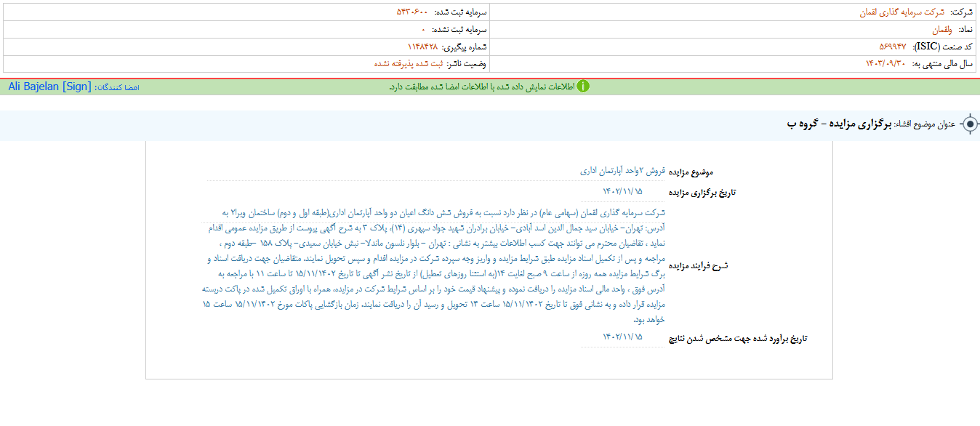Click the شرح فرآیند مزایده label
The height and width of the screenshot is (426, 980).
pos(699,266)
